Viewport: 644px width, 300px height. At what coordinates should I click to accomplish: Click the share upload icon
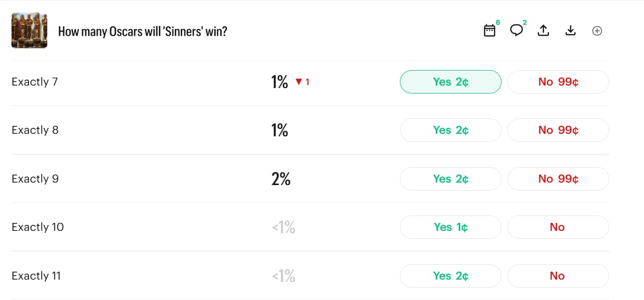(x=543, y=31)
